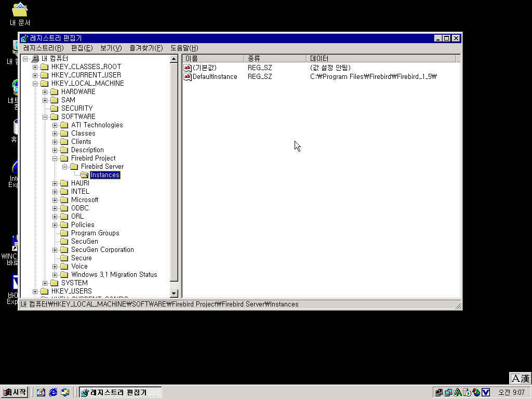Click the 내 컴퓨터 computer icon in tree

[35, 59]
